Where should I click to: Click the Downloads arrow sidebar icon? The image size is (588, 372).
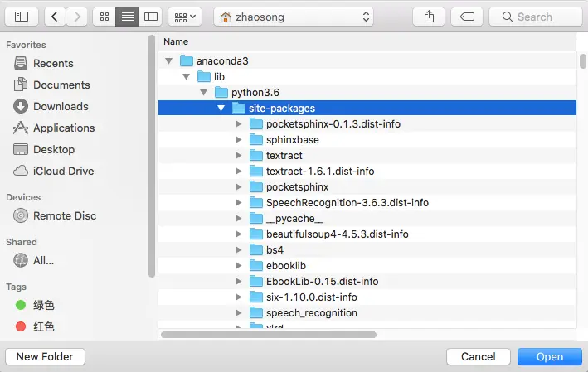tap(21, 106)
